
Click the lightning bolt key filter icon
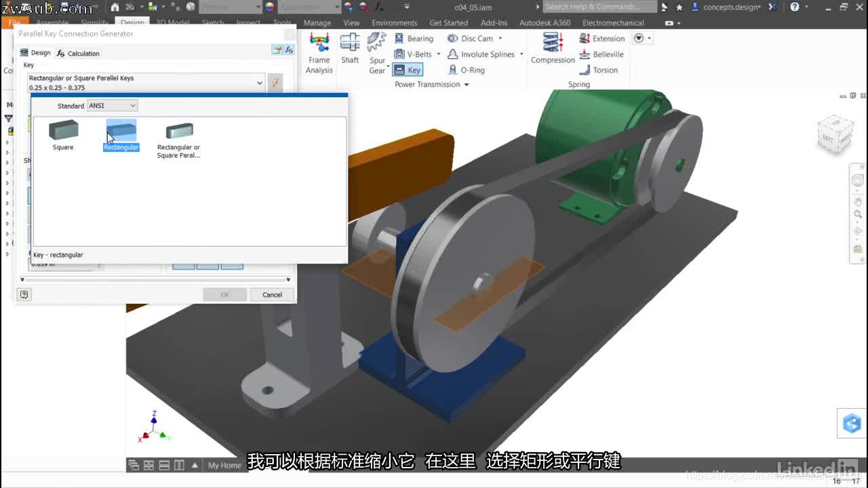pos(275,83)
